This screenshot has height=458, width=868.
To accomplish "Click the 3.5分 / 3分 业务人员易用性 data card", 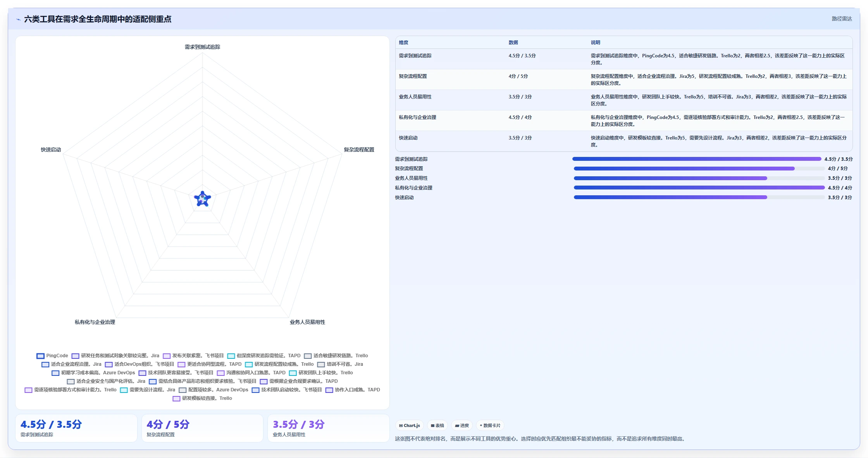I will click(329, 428).
